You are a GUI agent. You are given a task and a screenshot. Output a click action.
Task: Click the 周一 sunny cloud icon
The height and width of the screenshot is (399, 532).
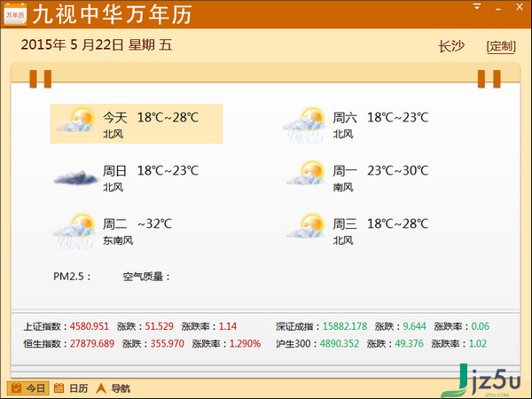pos(305,173)
